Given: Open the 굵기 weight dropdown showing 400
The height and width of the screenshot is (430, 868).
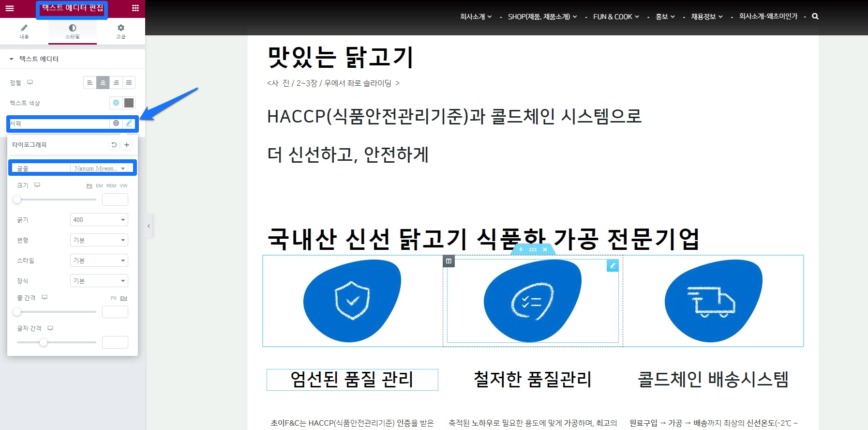Looking at the screenshot, I should pyautogui.click(x=99, y=220).
